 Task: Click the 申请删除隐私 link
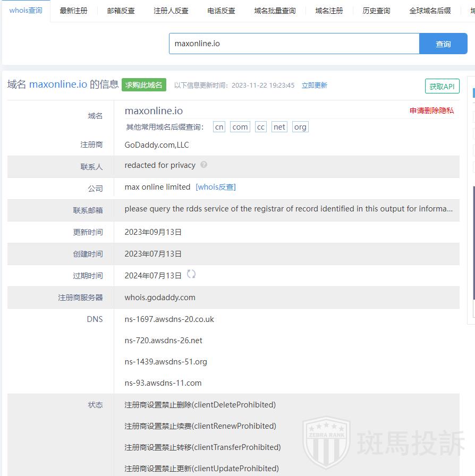tap(431, 110)
